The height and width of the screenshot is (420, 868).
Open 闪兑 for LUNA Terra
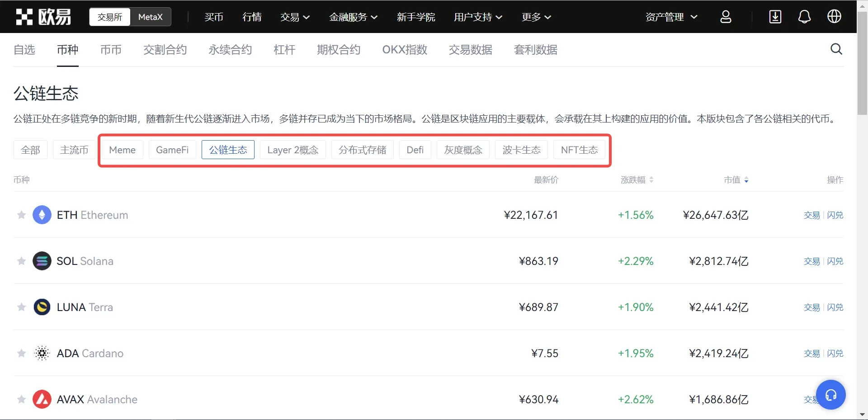click(835, 307)
